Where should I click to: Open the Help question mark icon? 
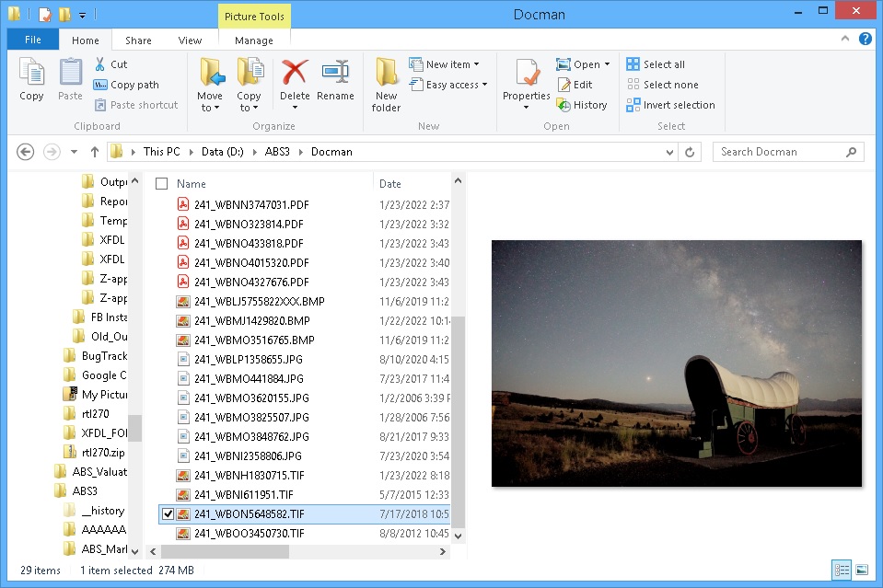point(866,39)
